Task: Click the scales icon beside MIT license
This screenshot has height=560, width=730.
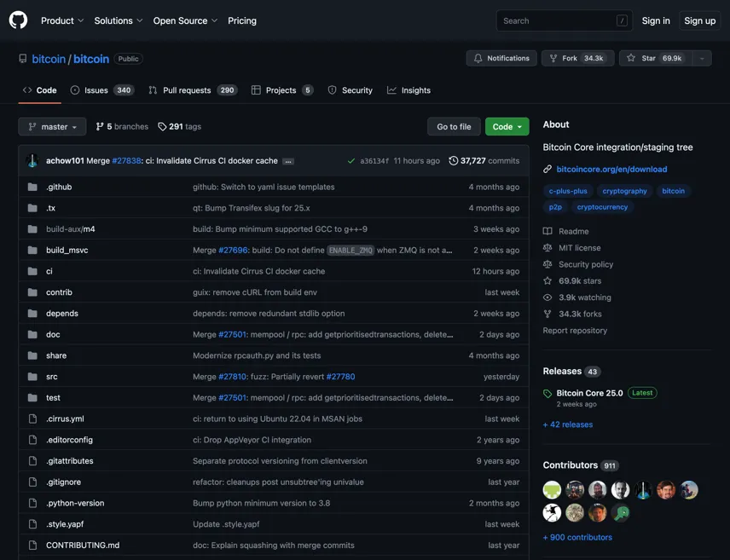Action: (x=547, y=248)
